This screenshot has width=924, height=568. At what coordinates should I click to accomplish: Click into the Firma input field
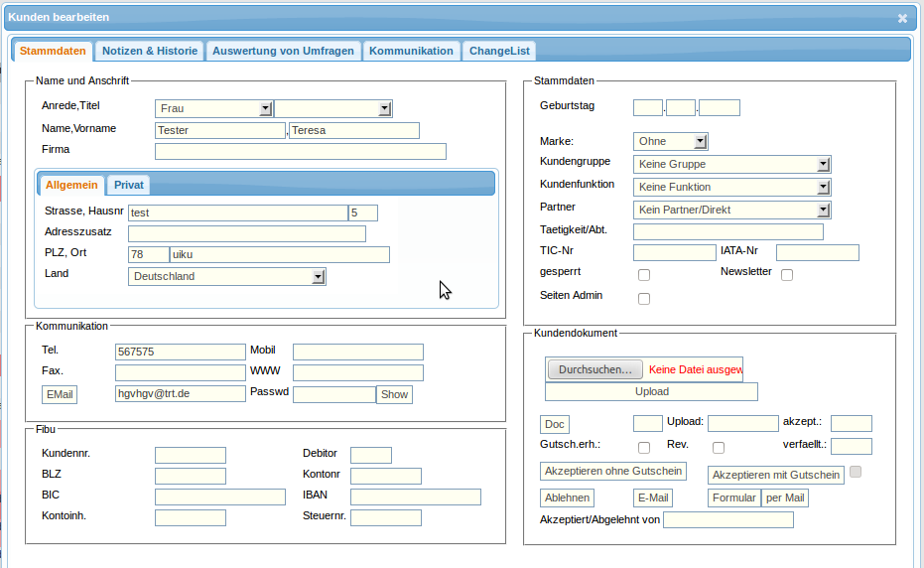[x=301, y=152]
